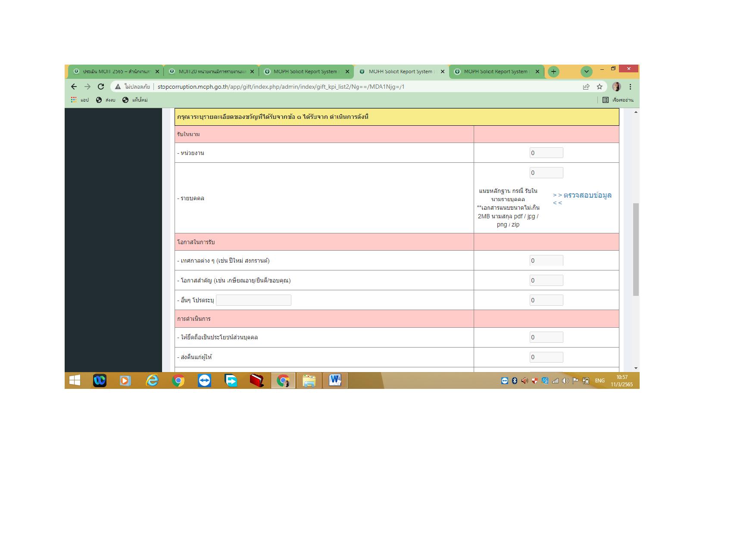Click the count field in the อื่นๆ โปรดระบุ row

(x=546, y=300)
